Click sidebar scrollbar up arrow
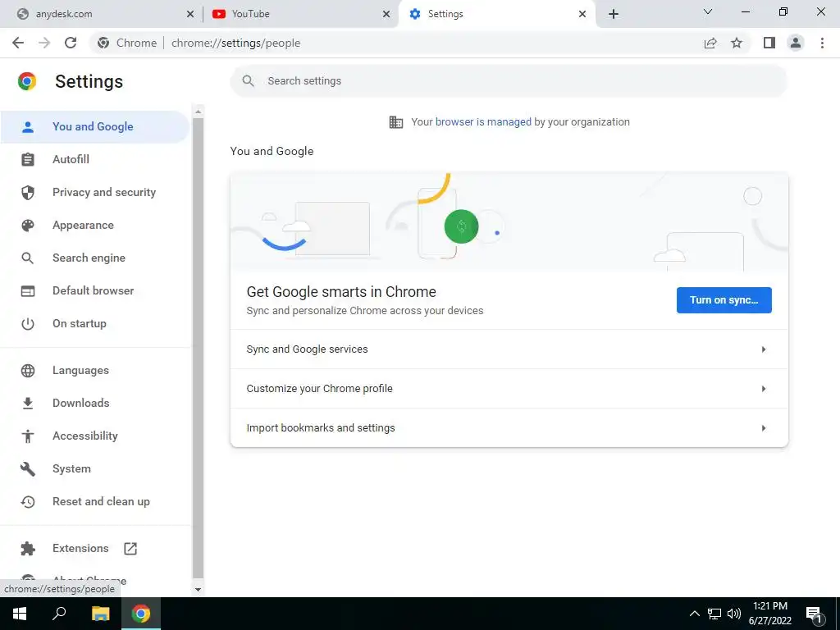The height and width of the screenshot is (630, 840). tap(199, 112)
